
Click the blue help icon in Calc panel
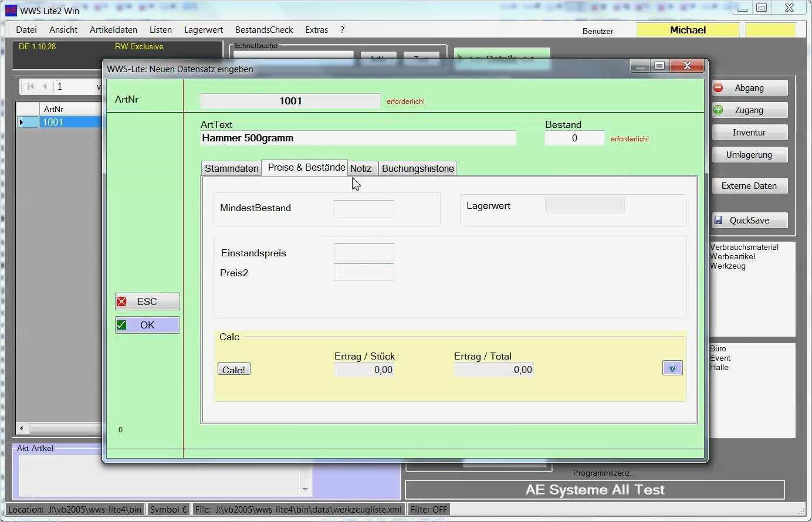coord(672,368)
